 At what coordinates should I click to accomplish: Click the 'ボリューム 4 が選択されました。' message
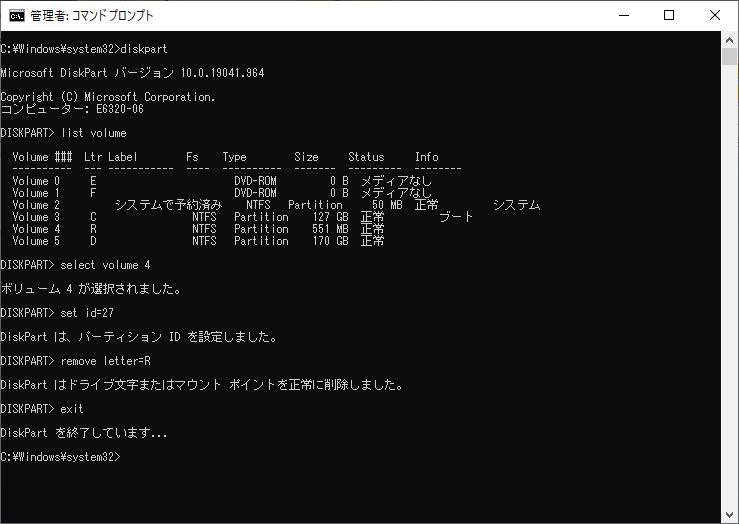(91, 289)
